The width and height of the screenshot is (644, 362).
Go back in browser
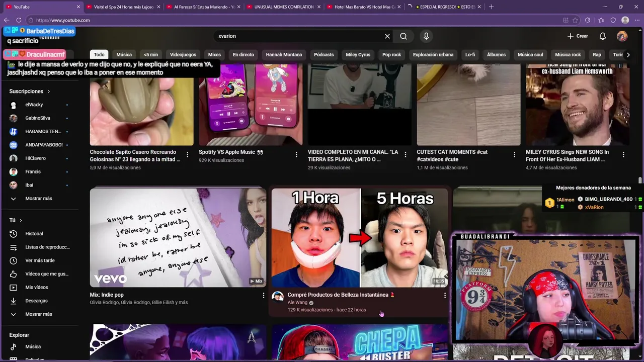coord(7,20)
